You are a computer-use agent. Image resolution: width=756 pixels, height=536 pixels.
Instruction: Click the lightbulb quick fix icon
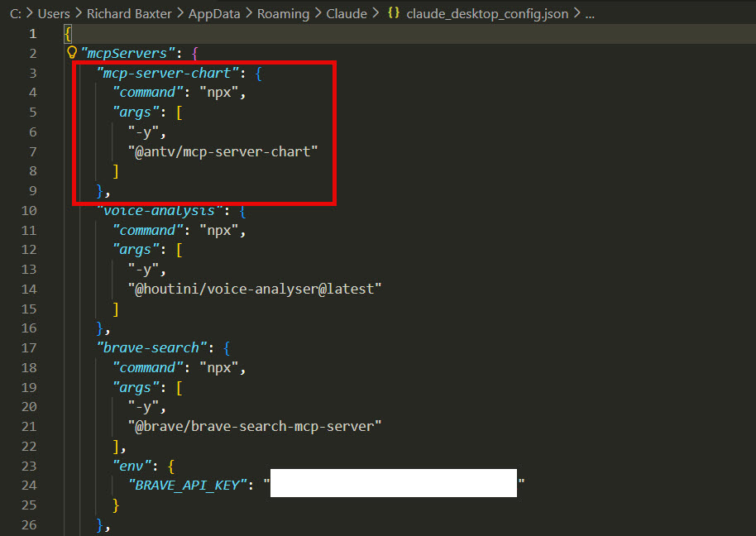point(71,52)
